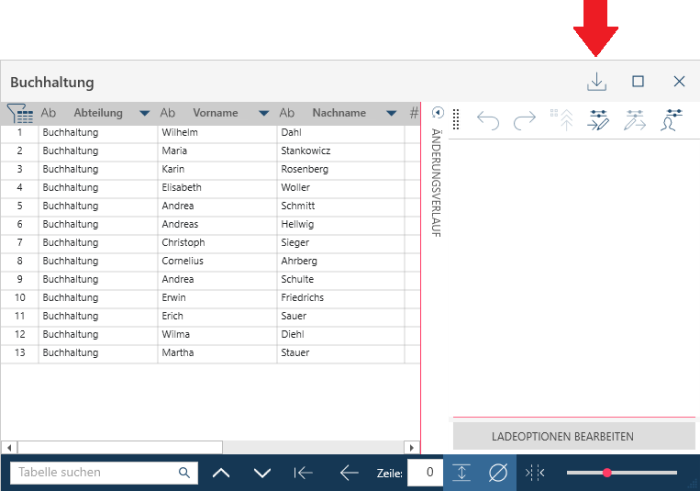
Task: Toggle the fit row height button
Action: [461, 472]
